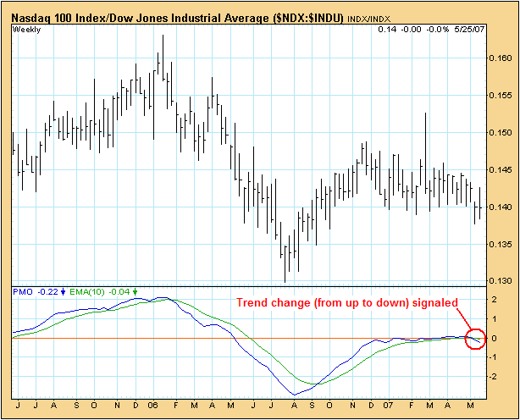This screenshot has width=520, height=420.
Task: Click the blue down arrow beside PMO value
Action: click(64, 292)
